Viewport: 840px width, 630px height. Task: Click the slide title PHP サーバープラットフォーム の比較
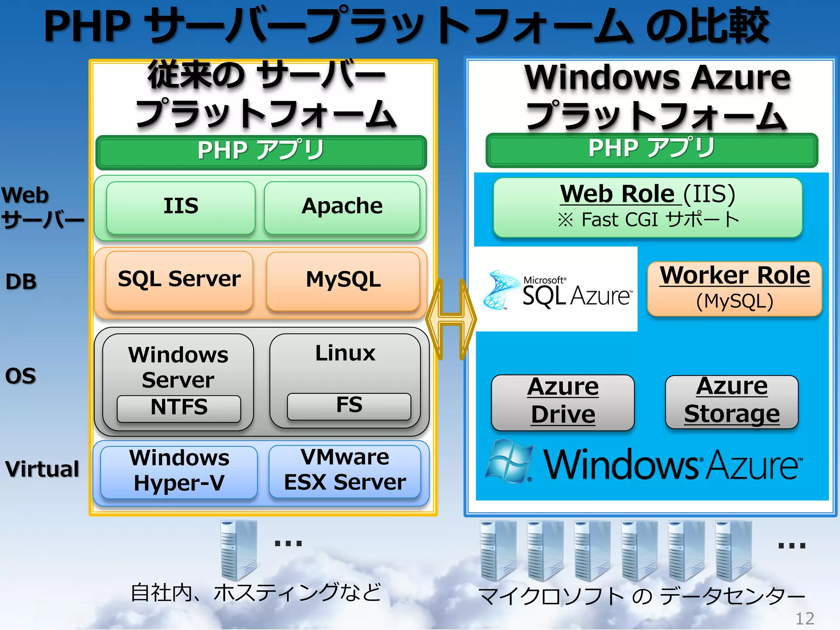click(x=406, y=26)
